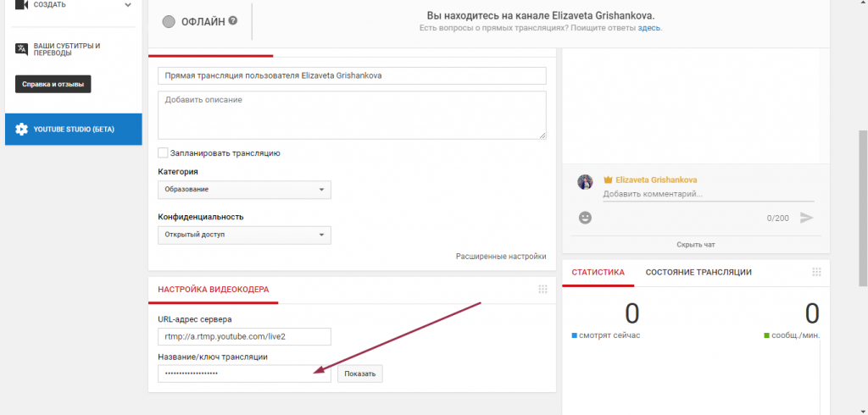Click the Справка и отзывы button

pos(53,85)
